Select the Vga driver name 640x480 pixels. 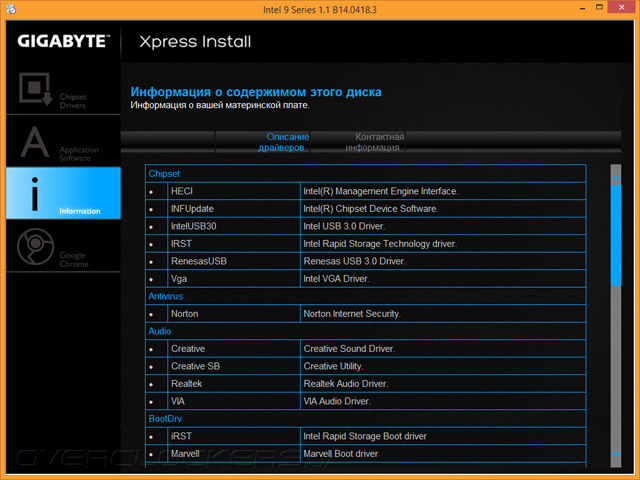click(x=179, y=279)
